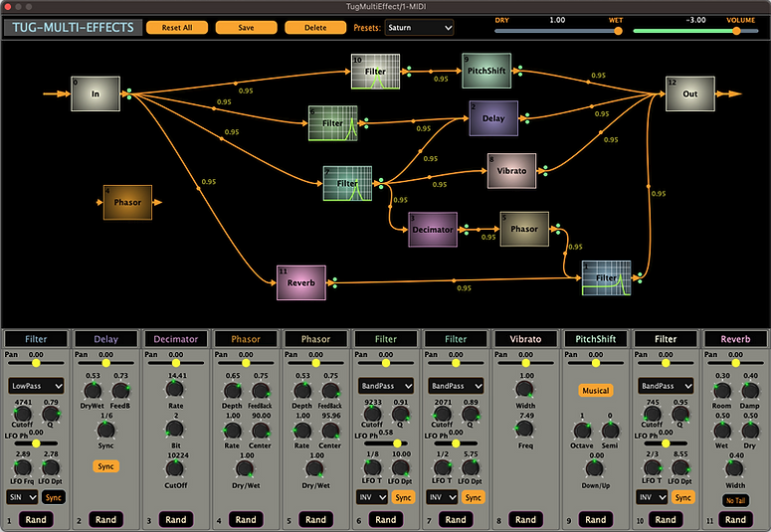
Task: Click the Decimator Rate knob
Action: click(174, 390)
